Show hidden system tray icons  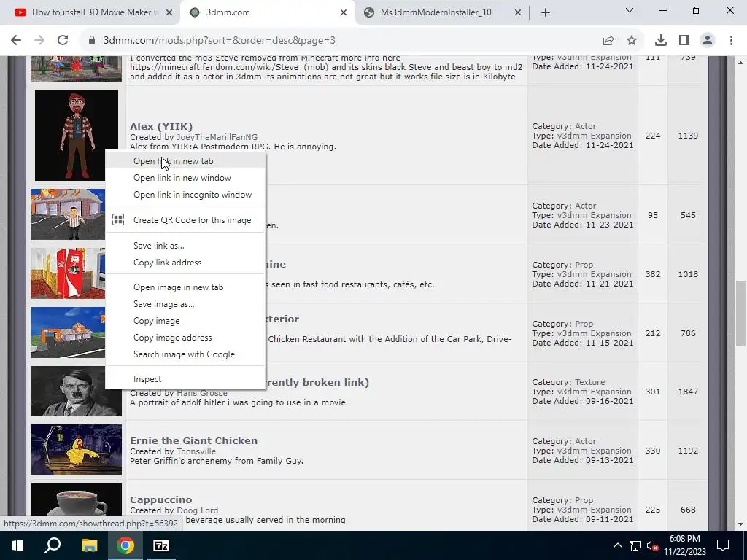point(617,545)
